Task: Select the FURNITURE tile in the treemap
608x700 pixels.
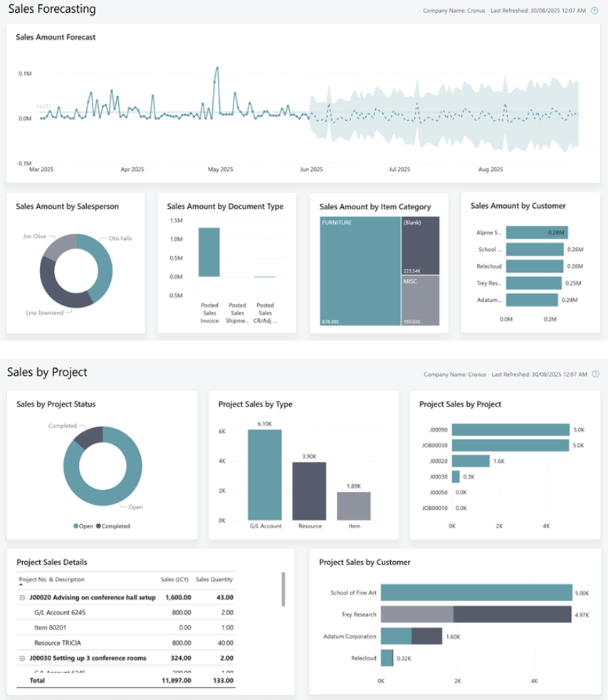Action: [360, 271]
